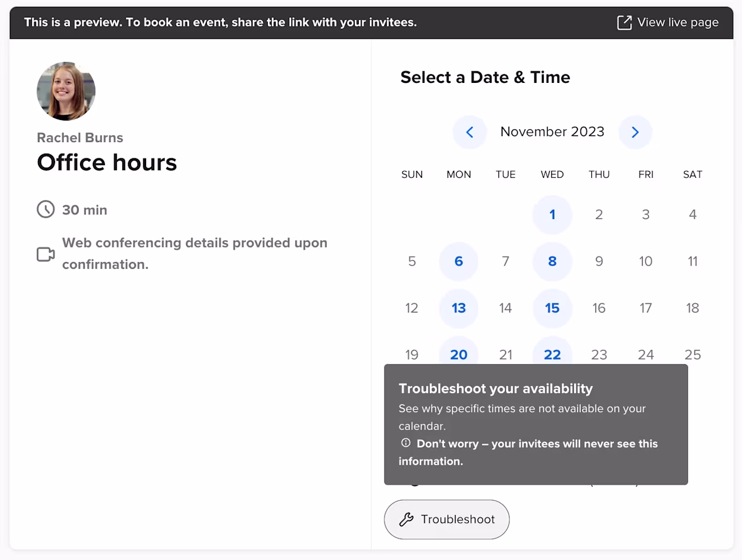Click the SAT column header
Image resolution: width=742 pixels, height=560 pixels.
click(x=693, y=174)
